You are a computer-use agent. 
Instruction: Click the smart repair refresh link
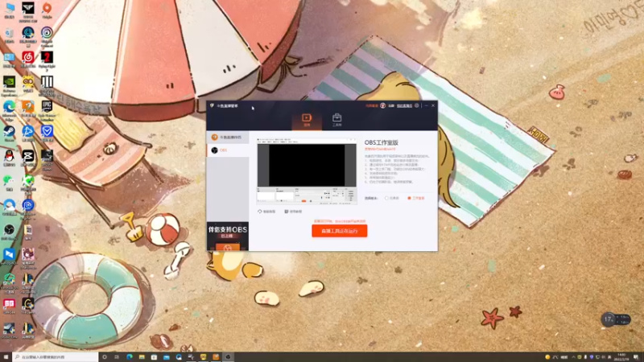tap(266, 212)
